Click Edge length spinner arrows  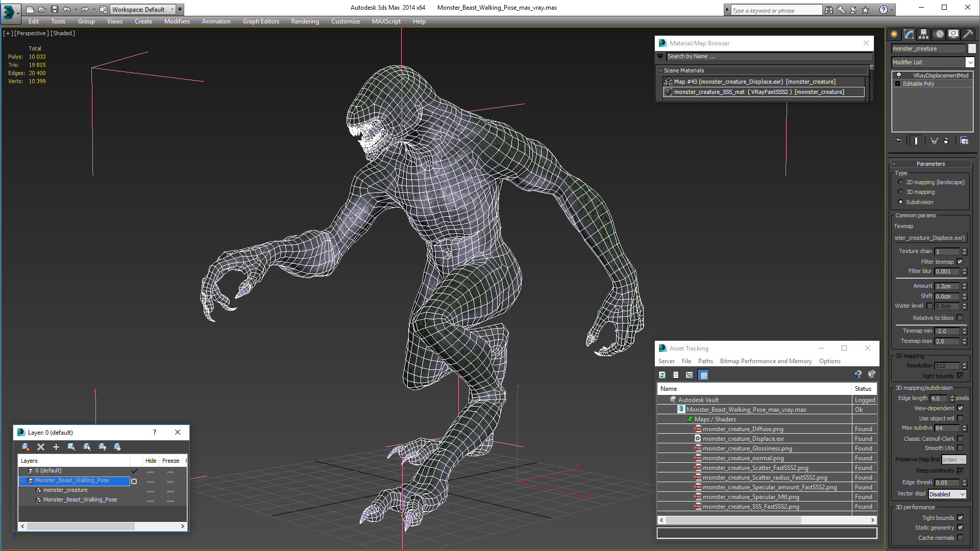coord(952,398)
